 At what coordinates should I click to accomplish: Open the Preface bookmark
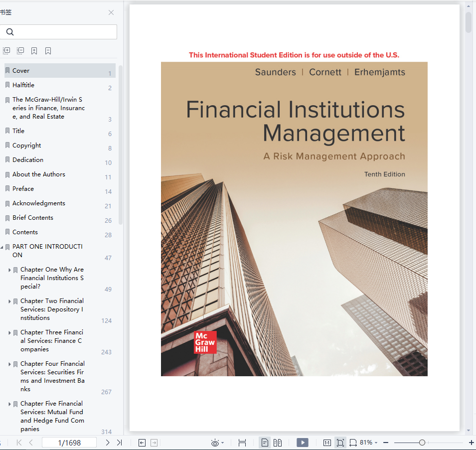click(60, 189)
